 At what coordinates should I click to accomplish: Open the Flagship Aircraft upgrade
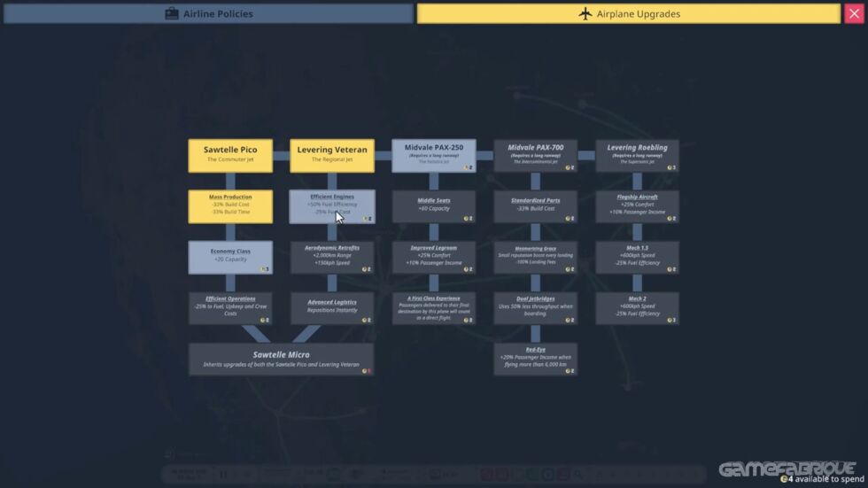637,206
